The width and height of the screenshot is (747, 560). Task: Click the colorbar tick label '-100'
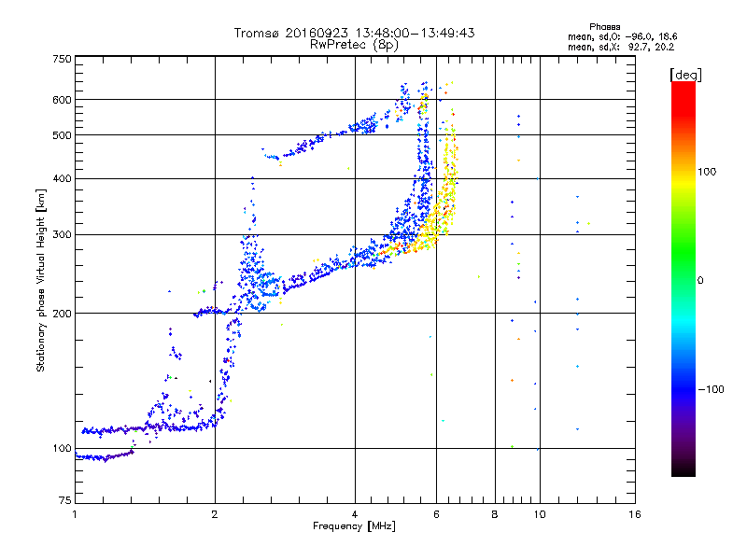coord(711,389)
